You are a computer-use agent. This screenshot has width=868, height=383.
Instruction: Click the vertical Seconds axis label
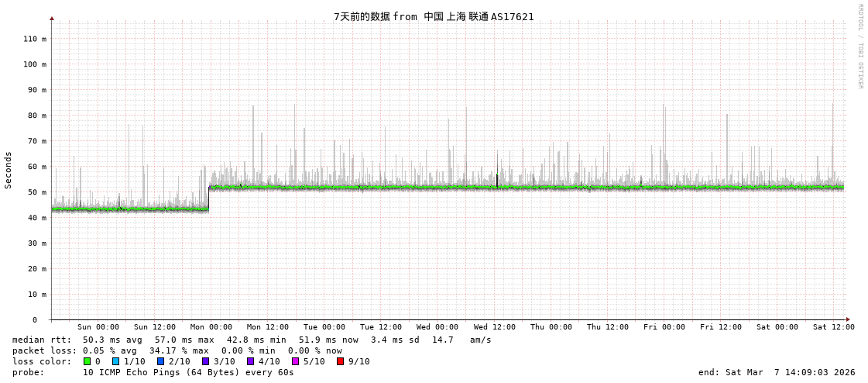pyautogui.click(x=9, y=170)
